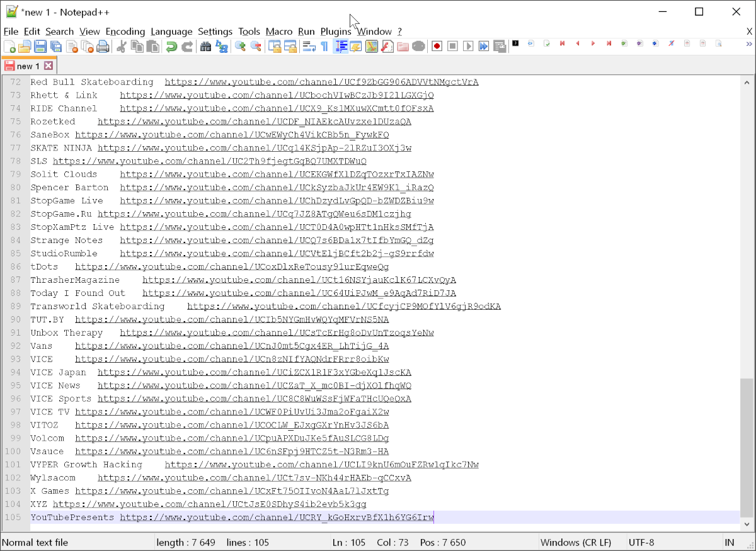Toggle the highlighted Show Indent Guide button
756x551 pixels.
(x=341, y=46)
